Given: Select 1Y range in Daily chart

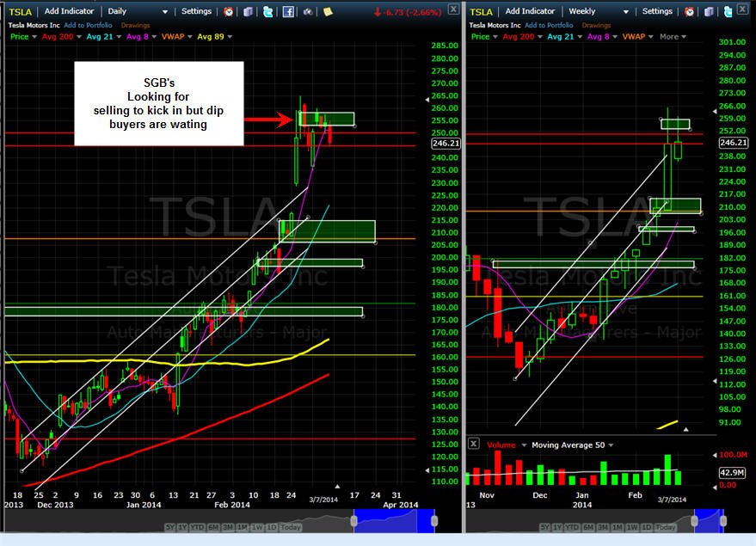Looking at the screenshot, I should pos(182,527).
